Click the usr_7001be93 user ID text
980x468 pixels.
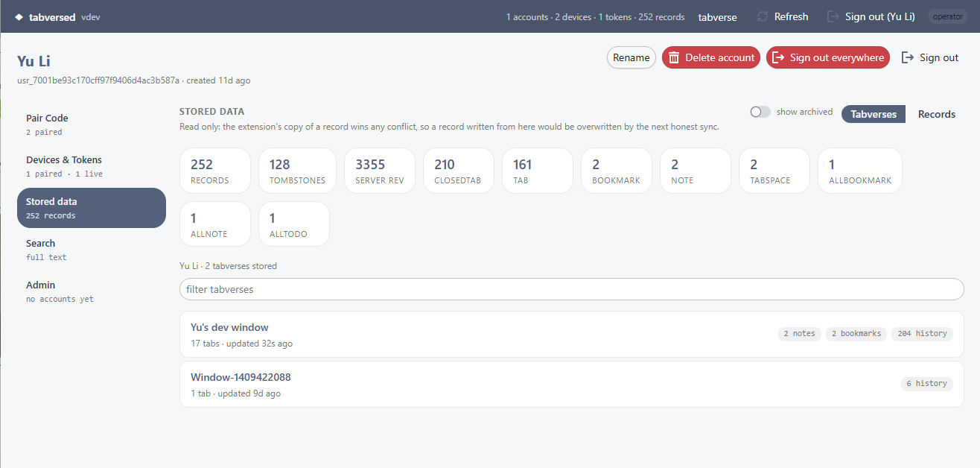98,80
